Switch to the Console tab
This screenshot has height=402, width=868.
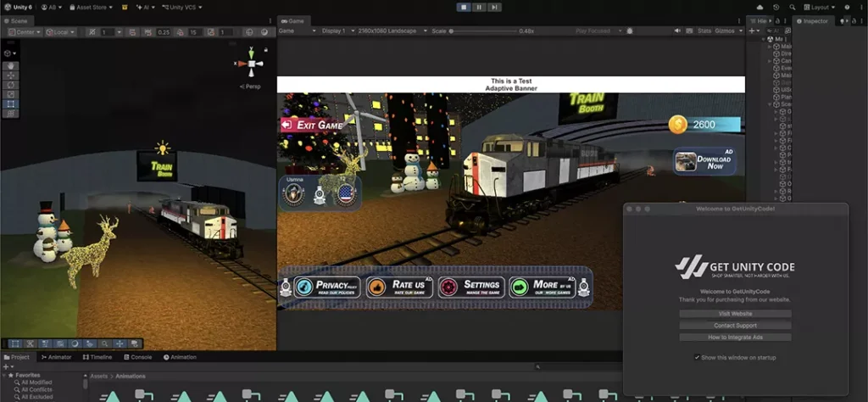point(138,357)
